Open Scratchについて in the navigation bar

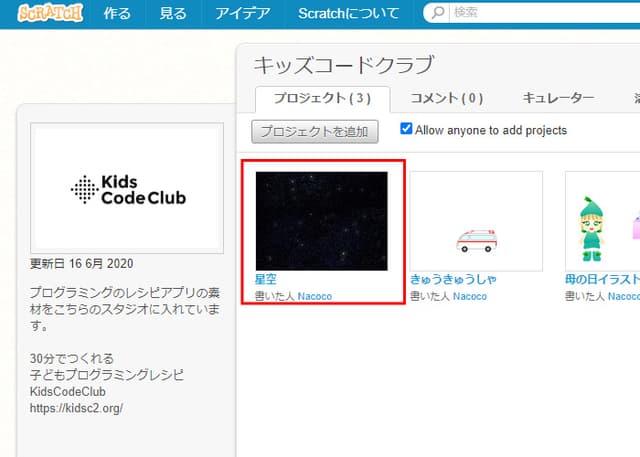(x=348, y=14)
